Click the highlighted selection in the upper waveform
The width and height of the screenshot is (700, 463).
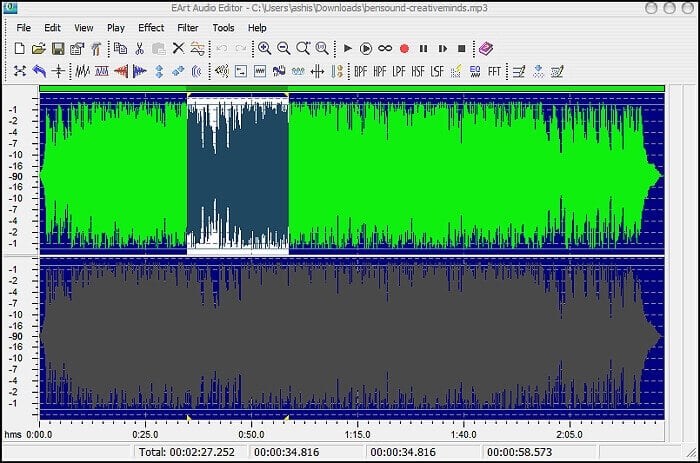pyautogui.click(x=238, y=172)
